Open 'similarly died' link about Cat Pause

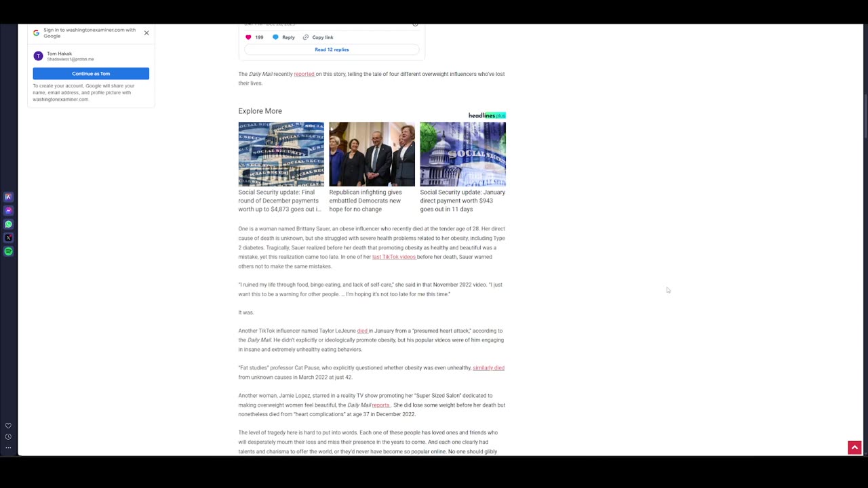click(488, 367)
